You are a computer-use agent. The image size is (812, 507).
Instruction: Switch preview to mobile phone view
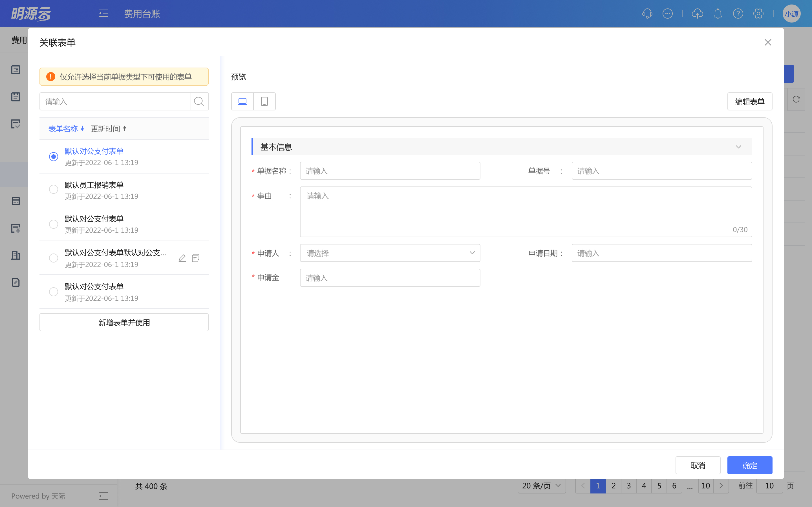point(264,101)
